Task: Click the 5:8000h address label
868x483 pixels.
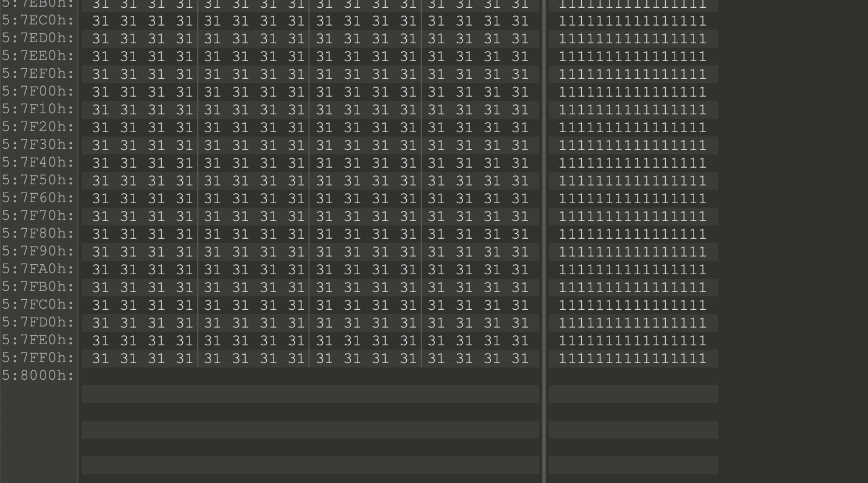Action: 38,376
